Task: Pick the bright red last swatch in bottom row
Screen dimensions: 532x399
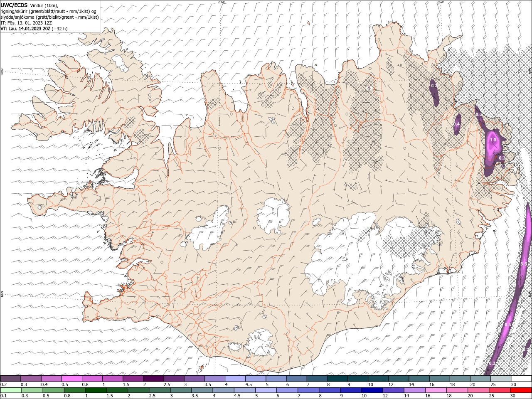Action: click(521, 390)
